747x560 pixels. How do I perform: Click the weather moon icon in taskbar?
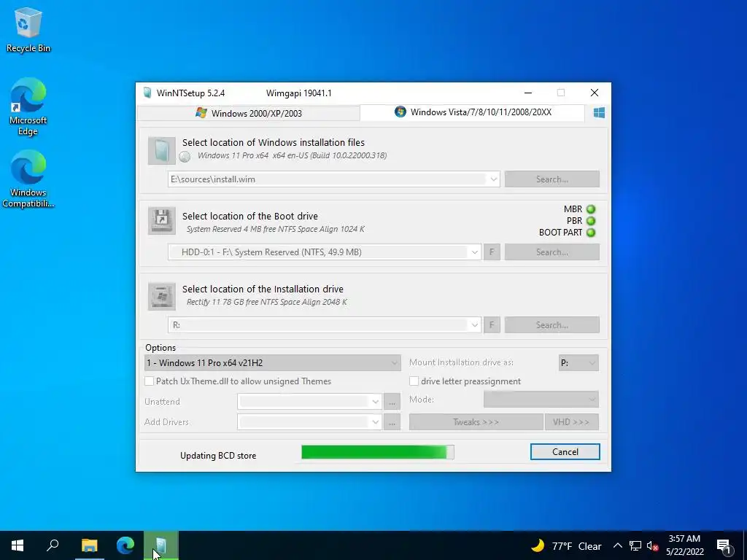[x=538, y=545]
